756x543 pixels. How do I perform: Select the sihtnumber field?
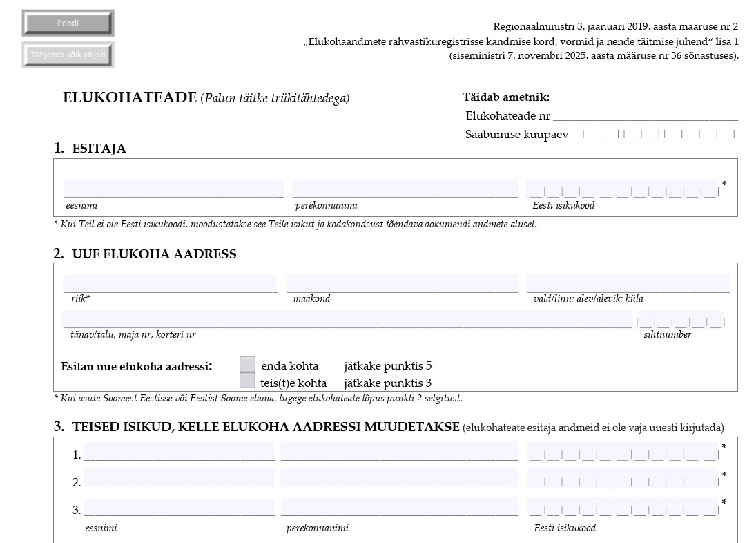tap(680, 320)
